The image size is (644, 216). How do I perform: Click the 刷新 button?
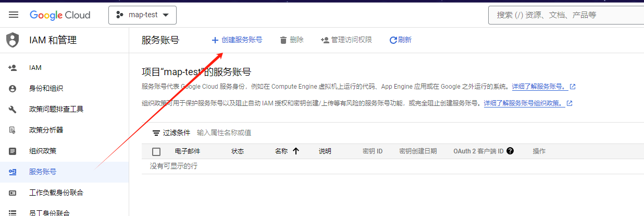point(400,40)
